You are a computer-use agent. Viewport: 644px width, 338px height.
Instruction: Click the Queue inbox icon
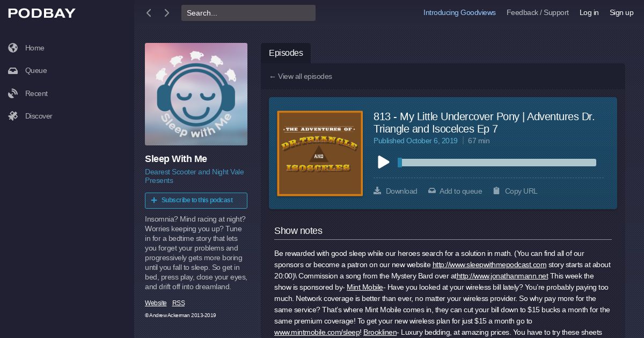[13, 71]
